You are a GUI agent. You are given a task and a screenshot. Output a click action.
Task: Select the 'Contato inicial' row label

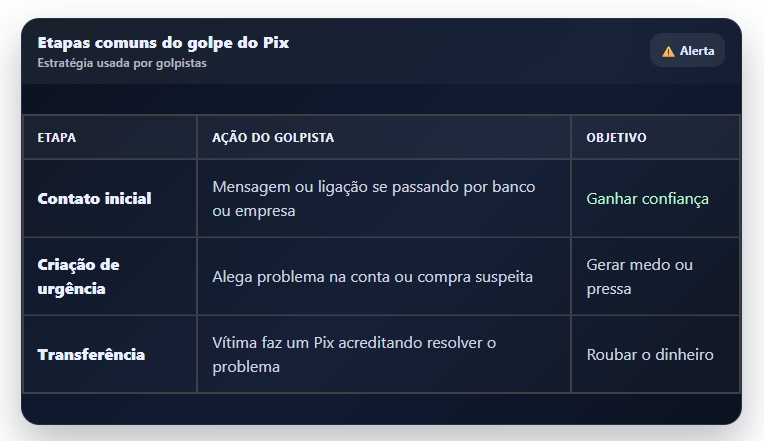94,199
